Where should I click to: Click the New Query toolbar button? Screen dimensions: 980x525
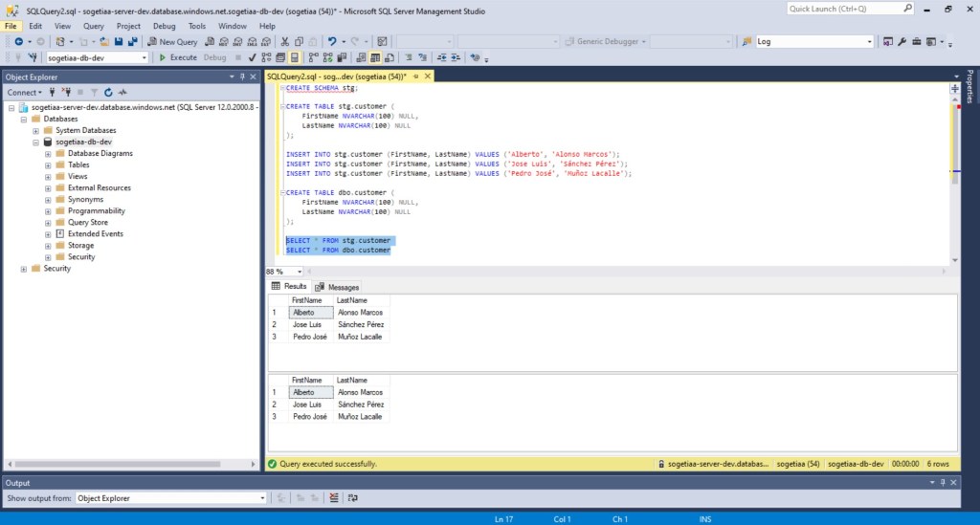tap(173, 42)
